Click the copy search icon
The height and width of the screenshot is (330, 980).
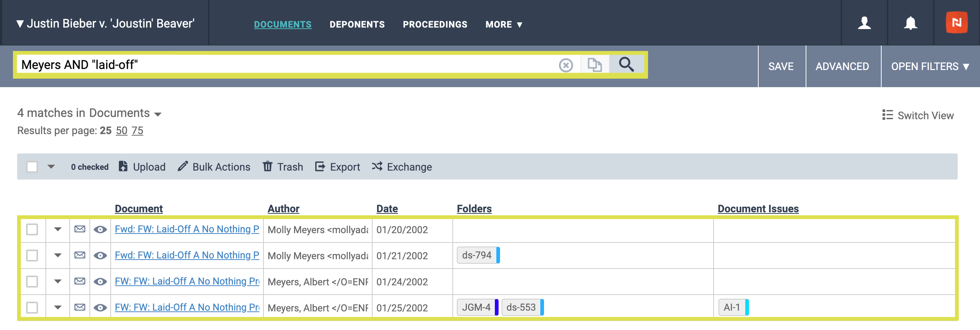click(594, 65)
